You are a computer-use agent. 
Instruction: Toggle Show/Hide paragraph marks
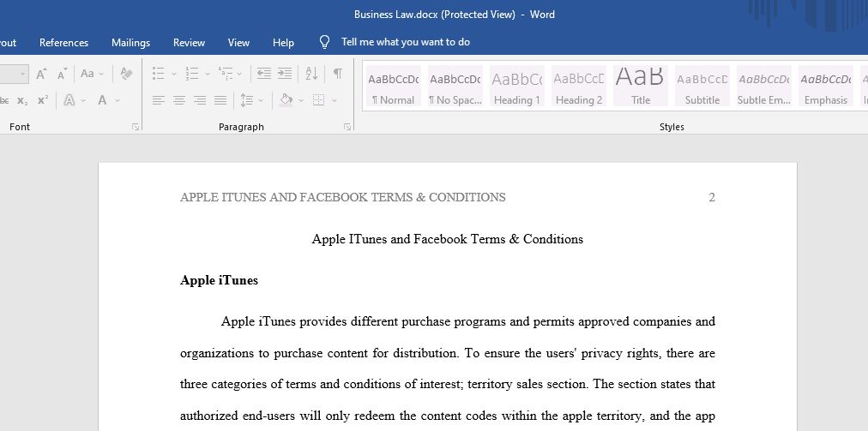[338, 74]
